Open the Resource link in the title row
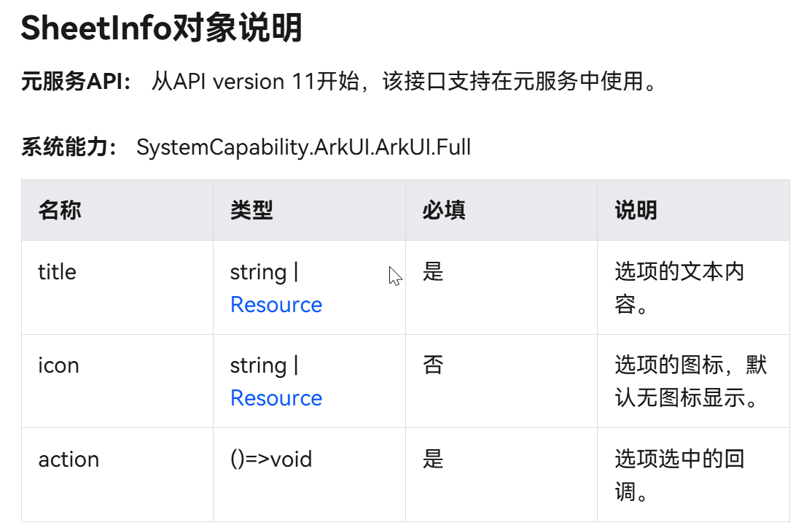812x528 pixels. (276, 305)
